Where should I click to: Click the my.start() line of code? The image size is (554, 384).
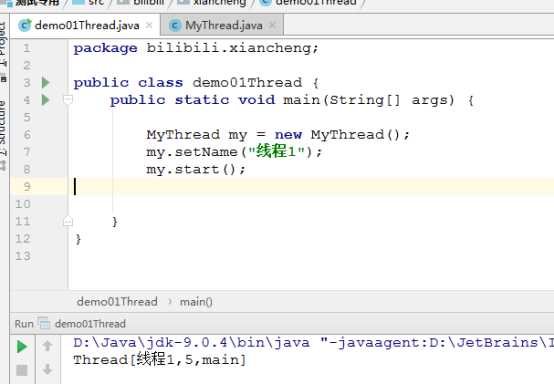pos(196,170)
